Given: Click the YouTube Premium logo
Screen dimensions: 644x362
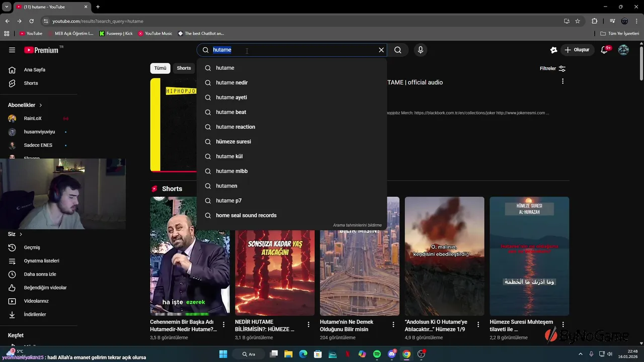Looking at the screenshot, I should (41, 50).
